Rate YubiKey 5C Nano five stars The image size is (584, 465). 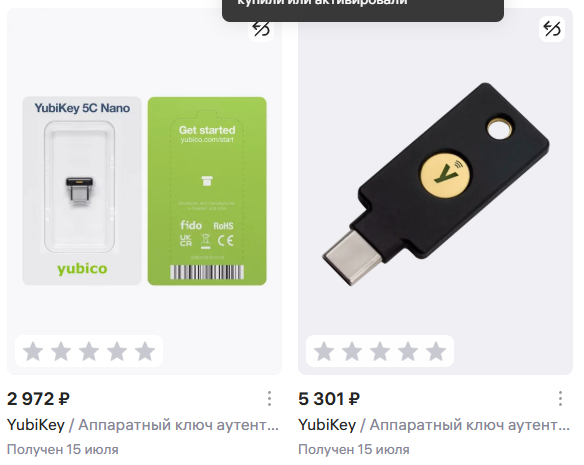(x=145, y=351)
